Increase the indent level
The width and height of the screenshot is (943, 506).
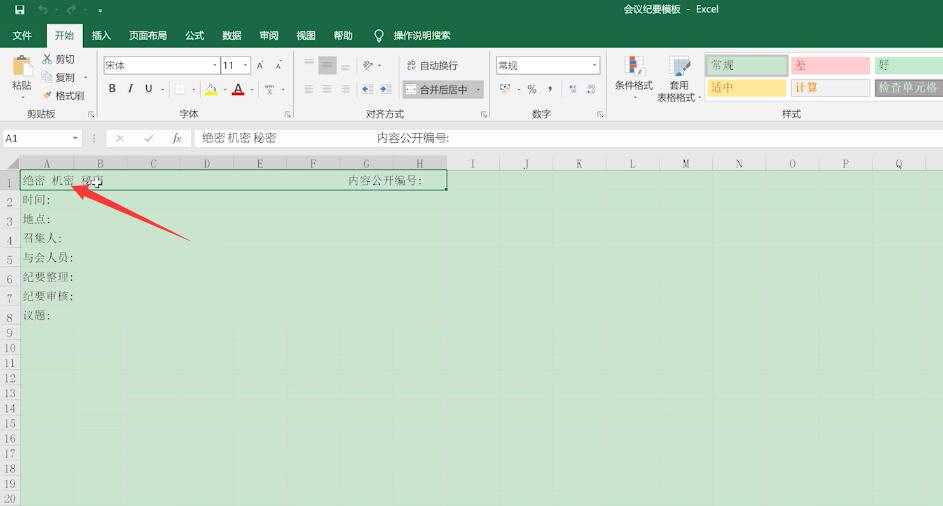click(x=385, y=89)
